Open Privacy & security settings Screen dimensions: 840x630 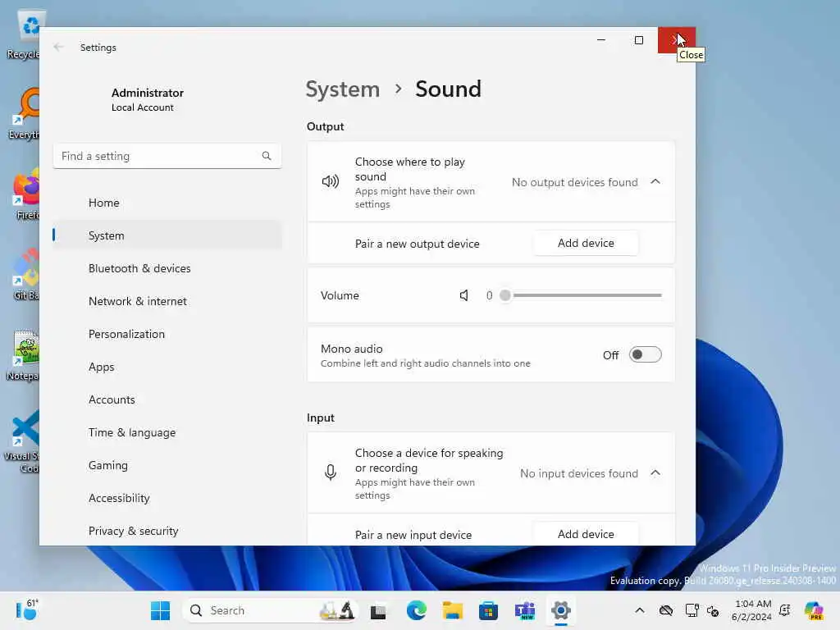tap(167, 531)
